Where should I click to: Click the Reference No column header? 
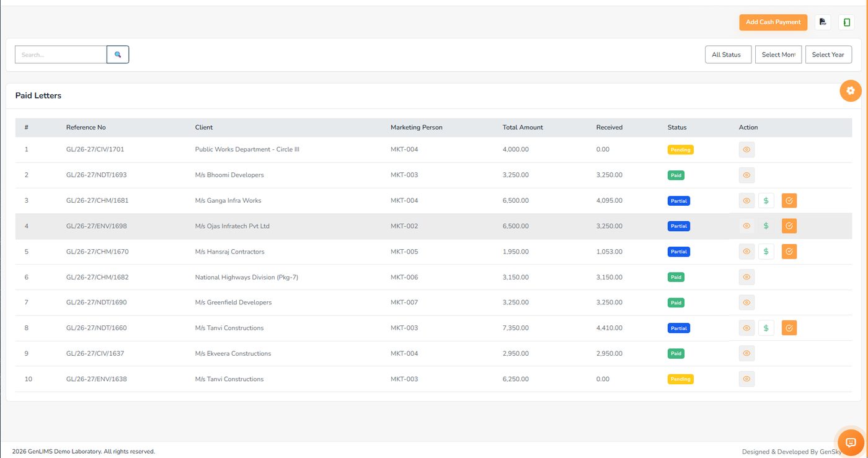point(86,127)
